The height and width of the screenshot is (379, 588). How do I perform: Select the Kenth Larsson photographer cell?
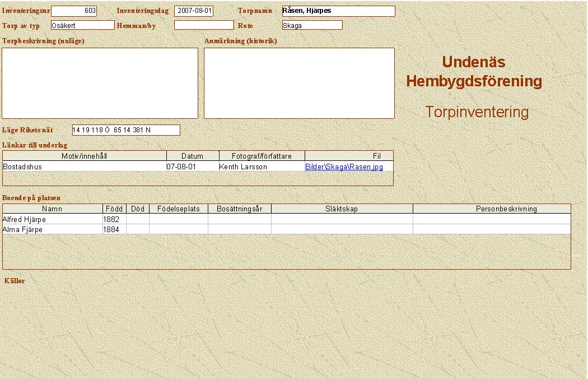pyautogui.click(x=261, y=167)
